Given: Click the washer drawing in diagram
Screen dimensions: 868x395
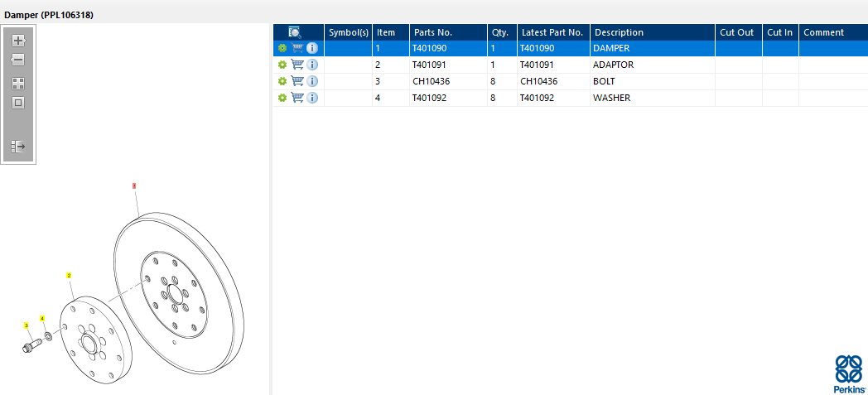Looking at the screenshot, I should 49,336.
